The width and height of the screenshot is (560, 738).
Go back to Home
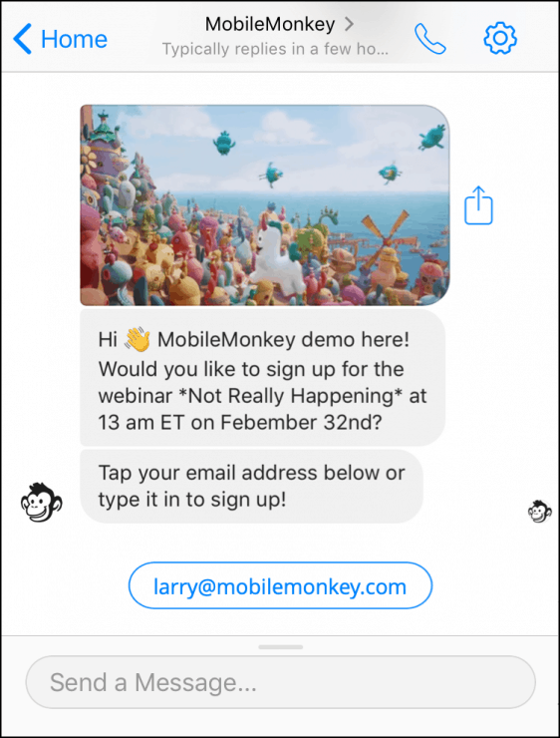pos(60,39)
